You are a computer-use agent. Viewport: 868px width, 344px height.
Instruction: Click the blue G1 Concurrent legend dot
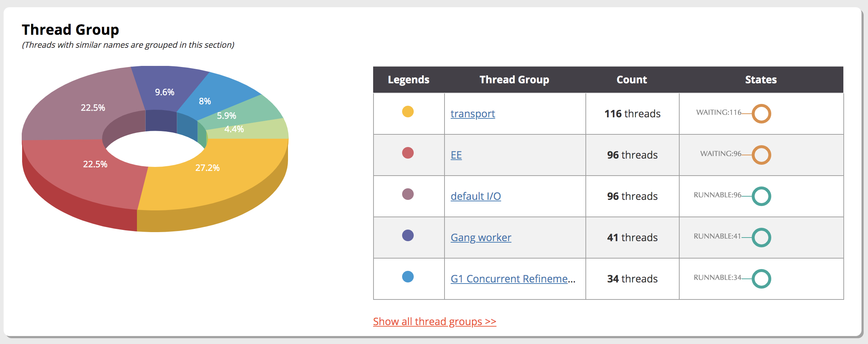click(x=408, y=277)
